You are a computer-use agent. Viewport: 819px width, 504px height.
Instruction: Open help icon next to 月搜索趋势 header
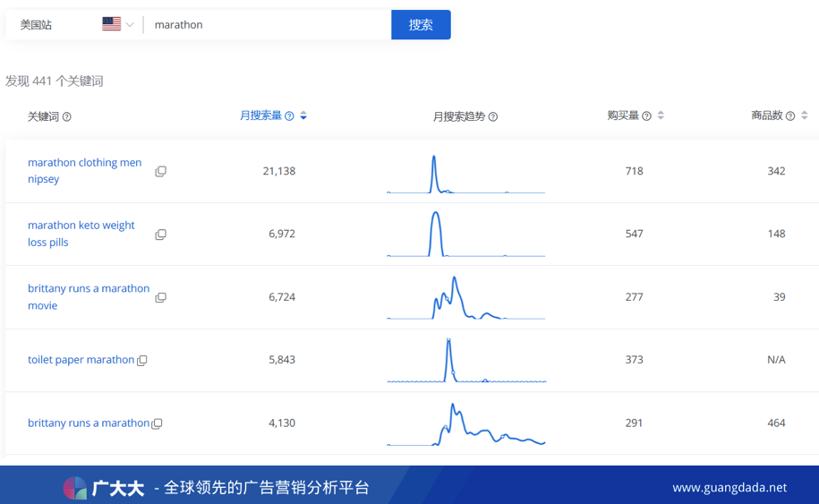point(493,117)
